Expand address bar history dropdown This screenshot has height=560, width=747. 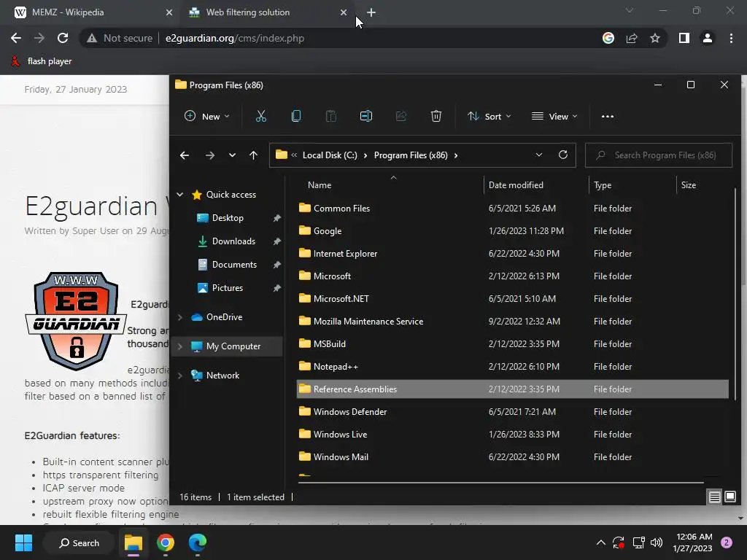coord(539,155)
